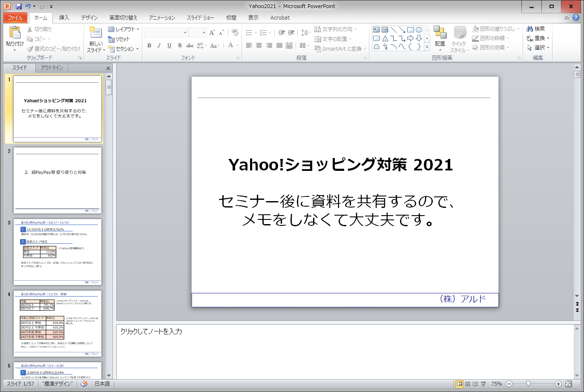Select slide 3 thumbnail 第1回 超PayPay祭

58,252
